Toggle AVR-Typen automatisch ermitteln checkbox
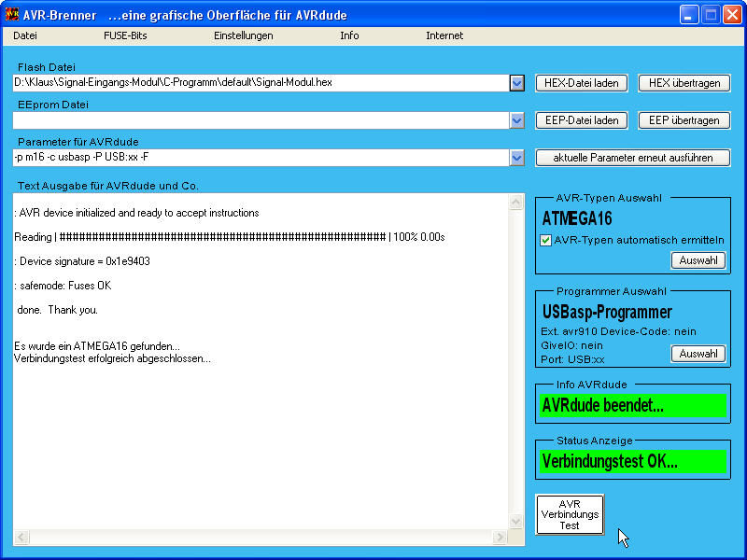747x560 pixels. pyautogui.click(x=545, y=241)
